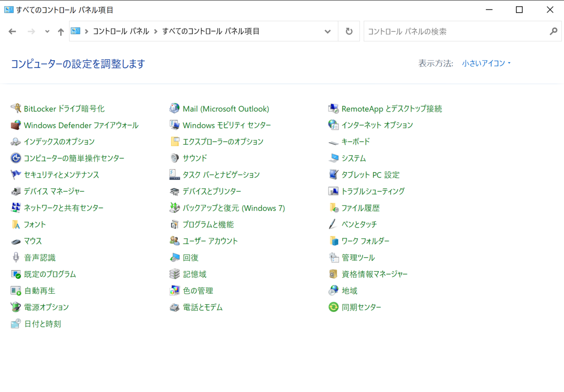The width and height of the screenshot is (564, 392).
Task: Click the 資格情報マネージャー safe icon
Action: pyautogui.click(x=334, y=274)
